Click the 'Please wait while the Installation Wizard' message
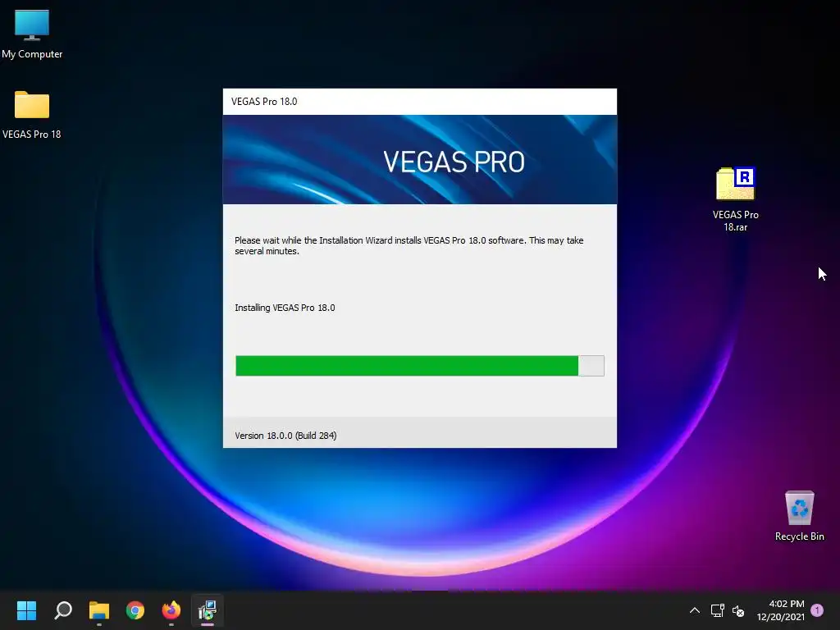The height and width of the screenshot is (630, 840). tap(409, 245)
